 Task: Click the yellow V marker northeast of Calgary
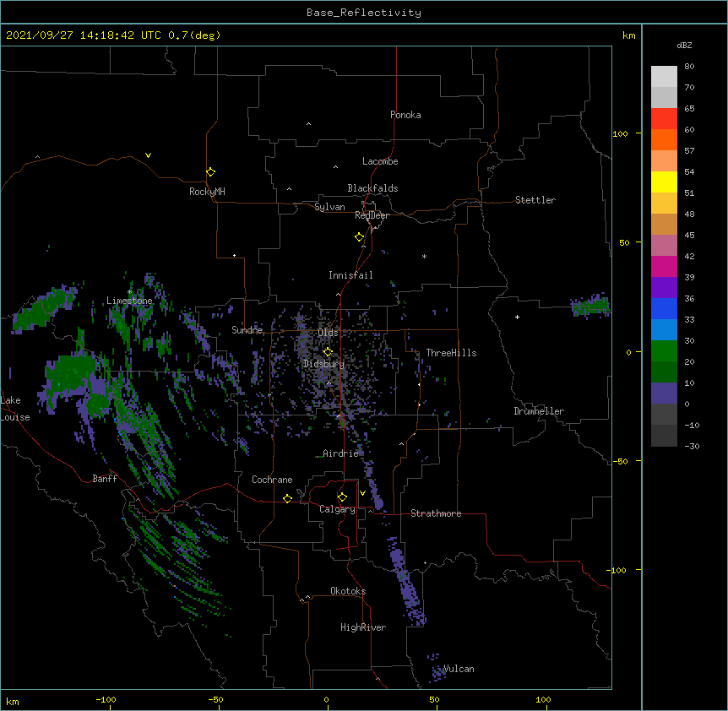click(362, 493)
